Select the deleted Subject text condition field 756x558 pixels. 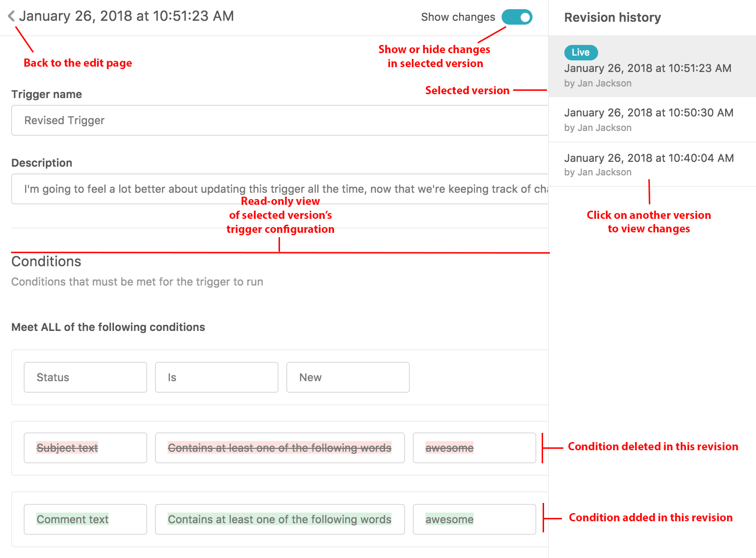click(x=85, y=448)
